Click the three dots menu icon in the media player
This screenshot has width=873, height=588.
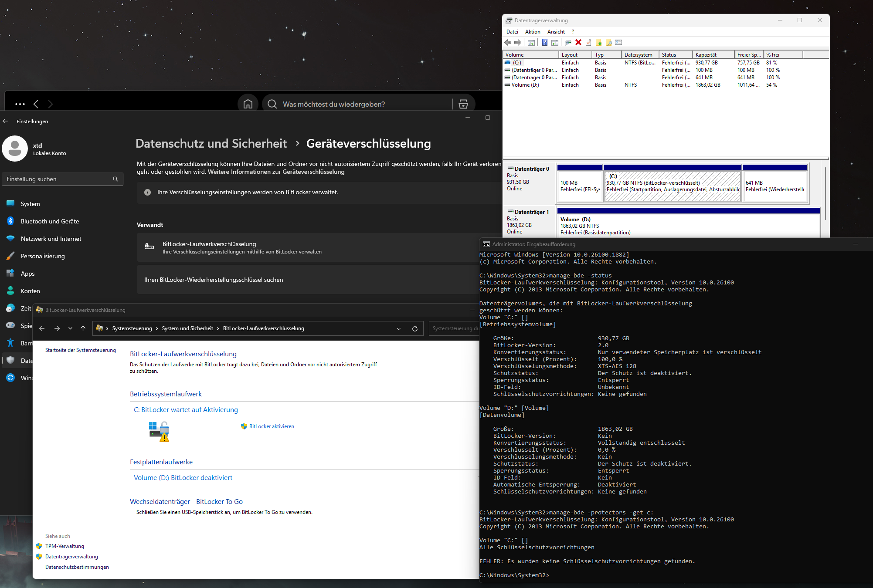pos(20,104)
